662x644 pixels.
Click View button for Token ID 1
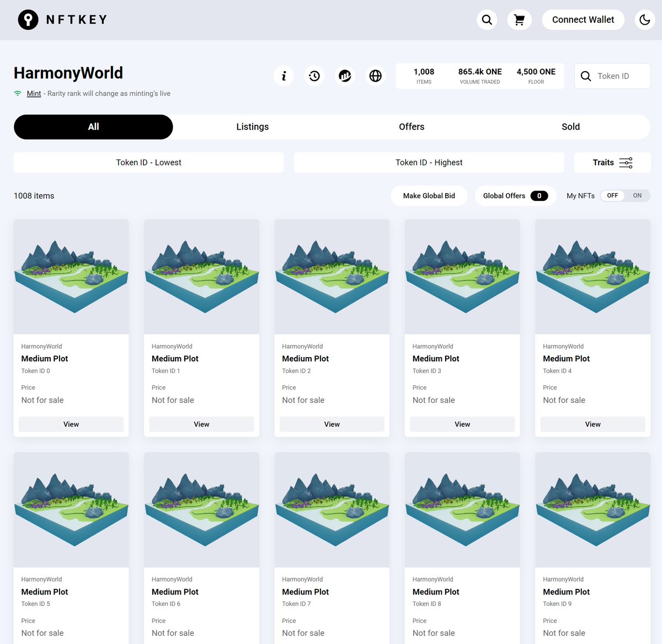(x=201, y=424)
